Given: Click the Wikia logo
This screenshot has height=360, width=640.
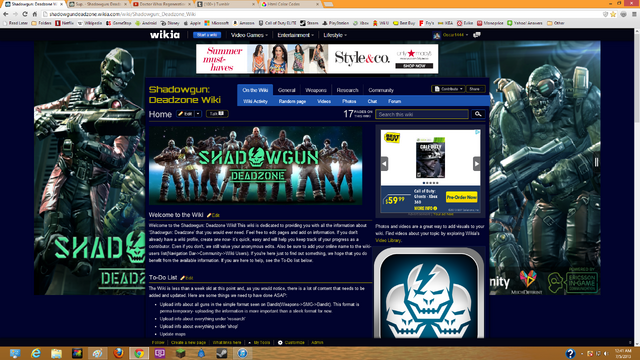Looking at the screenshot, I should coord(165,35).
